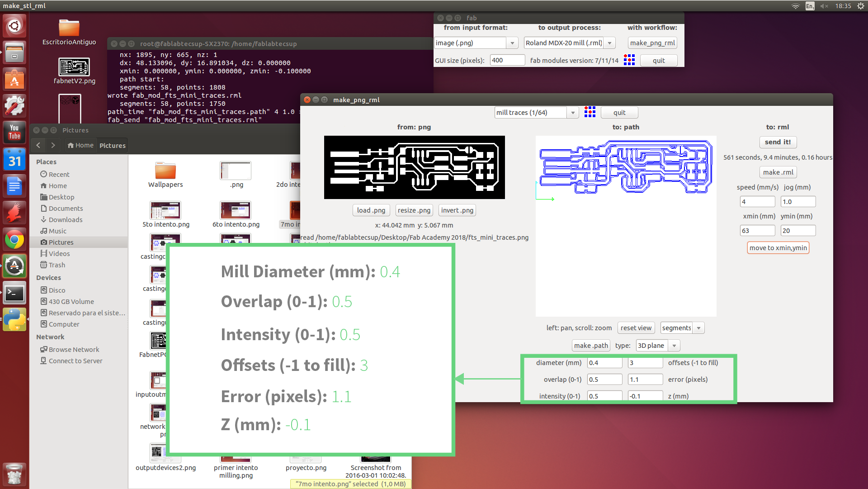
Task: Click the Pictures breadcrumb tab
Action: click(112, 145)
